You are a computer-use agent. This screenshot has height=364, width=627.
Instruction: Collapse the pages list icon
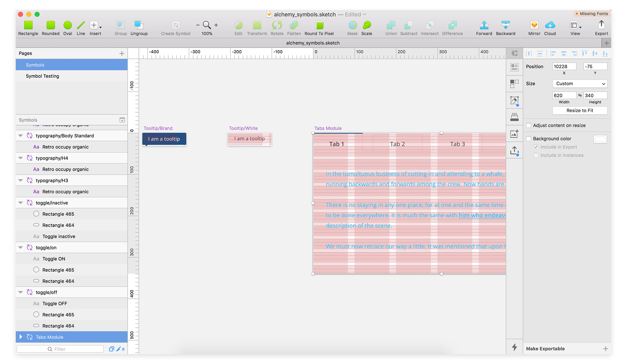(122, 120)
